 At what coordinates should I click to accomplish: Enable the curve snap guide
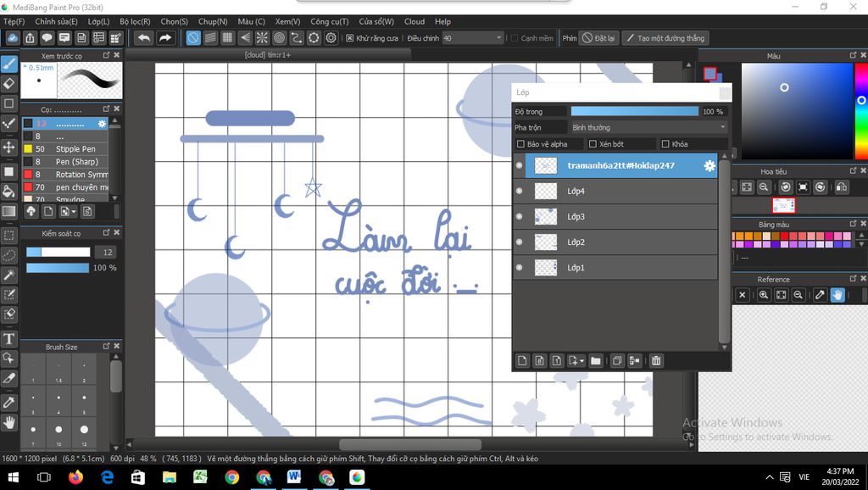(x=297, y=37)
